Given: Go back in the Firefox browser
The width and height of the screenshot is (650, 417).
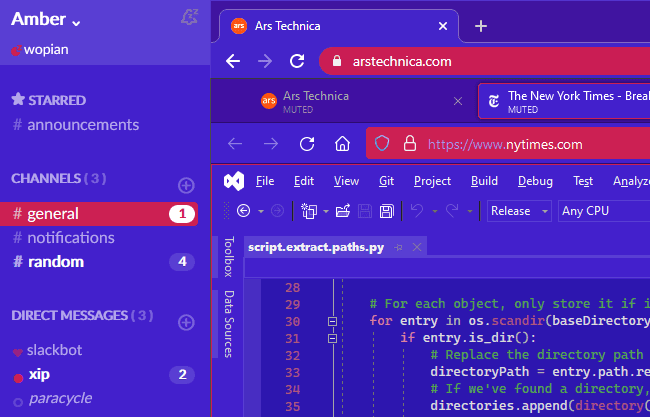Looking at the screenshot, I should (x=235, y=144).
